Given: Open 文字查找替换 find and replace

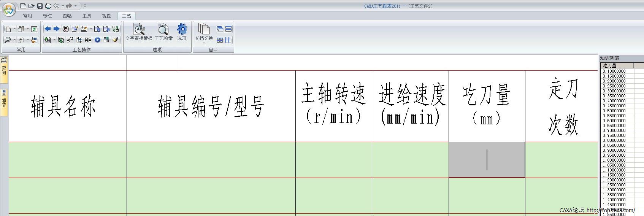Looking at the screenshot, I should pyautogui.click(x=139, y=32).
